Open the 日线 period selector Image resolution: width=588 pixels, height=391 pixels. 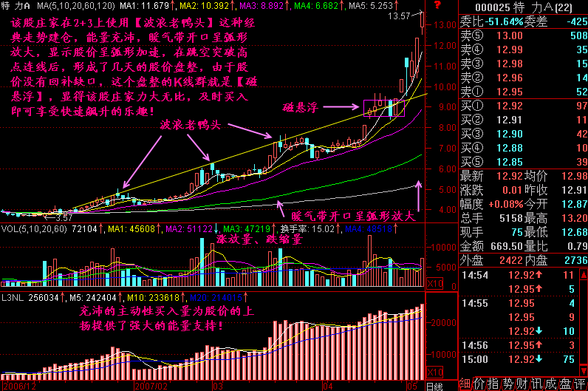(x=434, y=386)
